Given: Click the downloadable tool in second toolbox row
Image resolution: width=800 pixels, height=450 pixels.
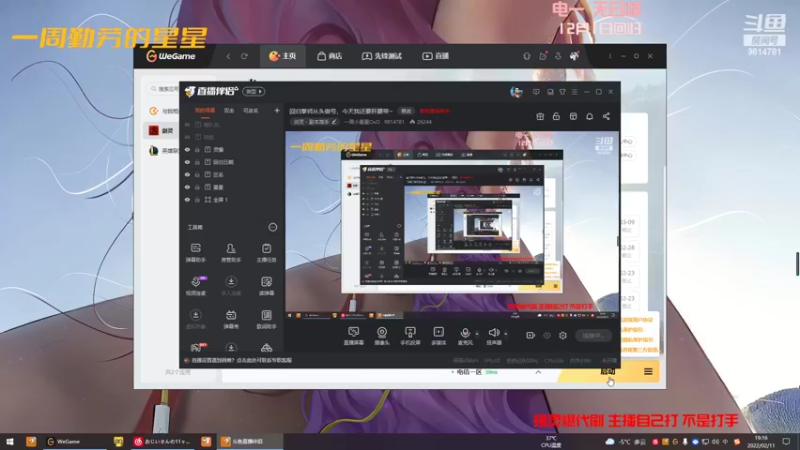Looking at the screenshot, I should (x=231, y=286).
